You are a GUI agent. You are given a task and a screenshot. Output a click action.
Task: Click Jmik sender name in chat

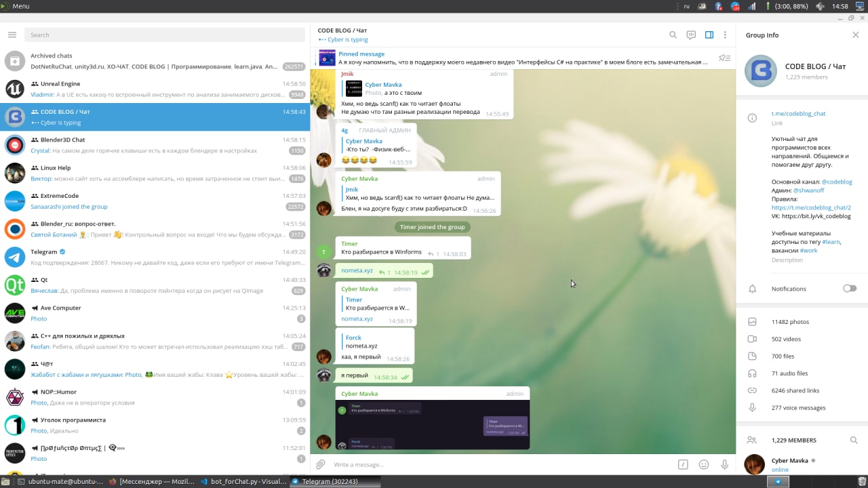347,74
